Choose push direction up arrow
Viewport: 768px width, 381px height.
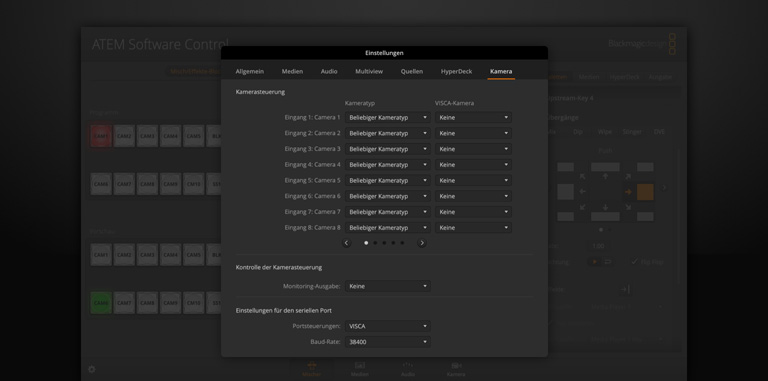605,177
